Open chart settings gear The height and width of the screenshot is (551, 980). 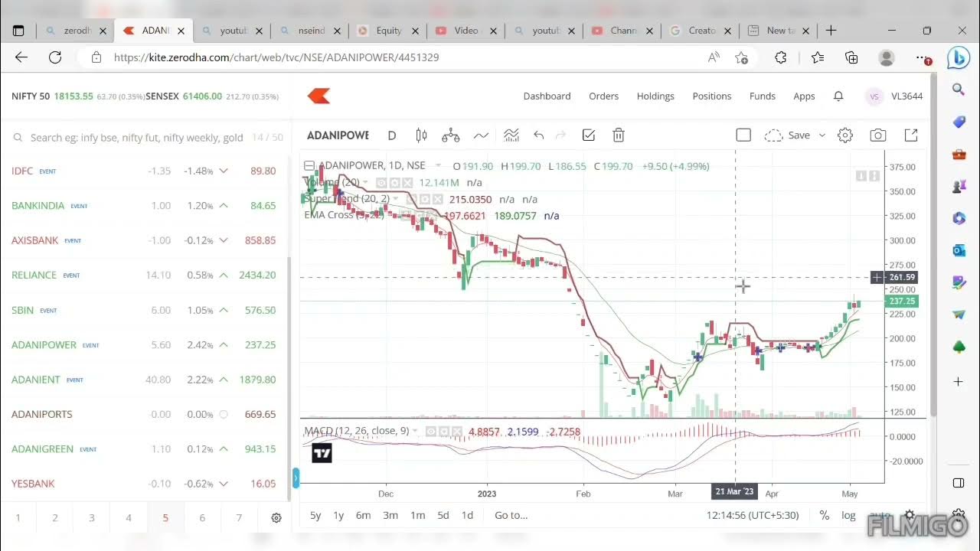[845, 135]
